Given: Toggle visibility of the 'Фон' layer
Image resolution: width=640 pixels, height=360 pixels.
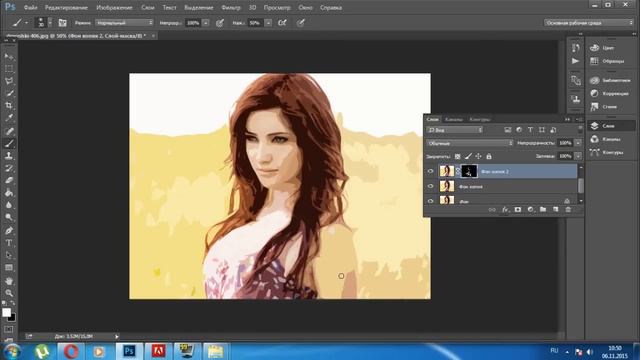Looking at the screenshot, I should (431, 200).
